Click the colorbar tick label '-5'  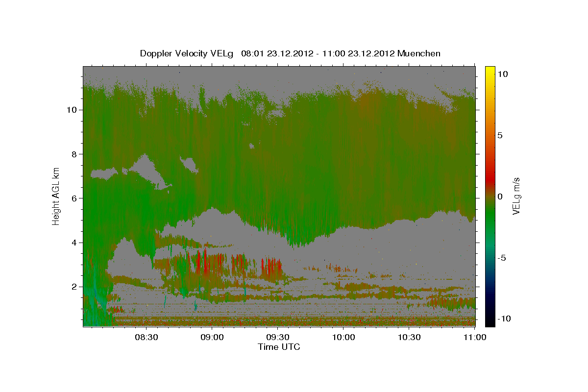501,258
